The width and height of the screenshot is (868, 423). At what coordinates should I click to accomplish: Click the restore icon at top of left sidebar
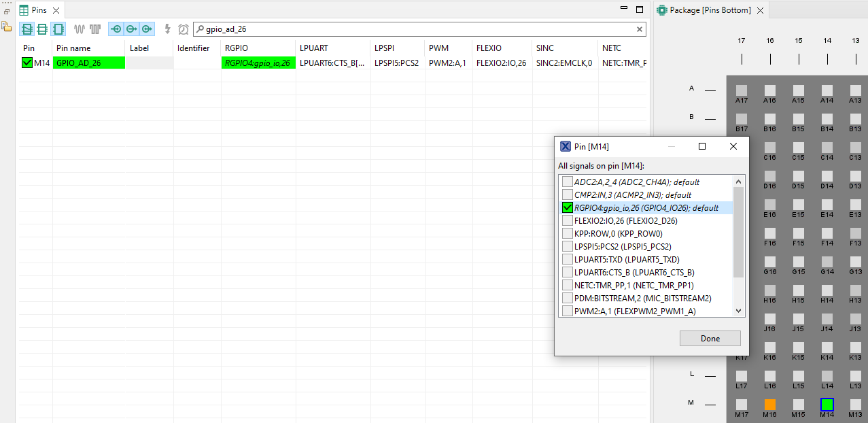[6, 11]
